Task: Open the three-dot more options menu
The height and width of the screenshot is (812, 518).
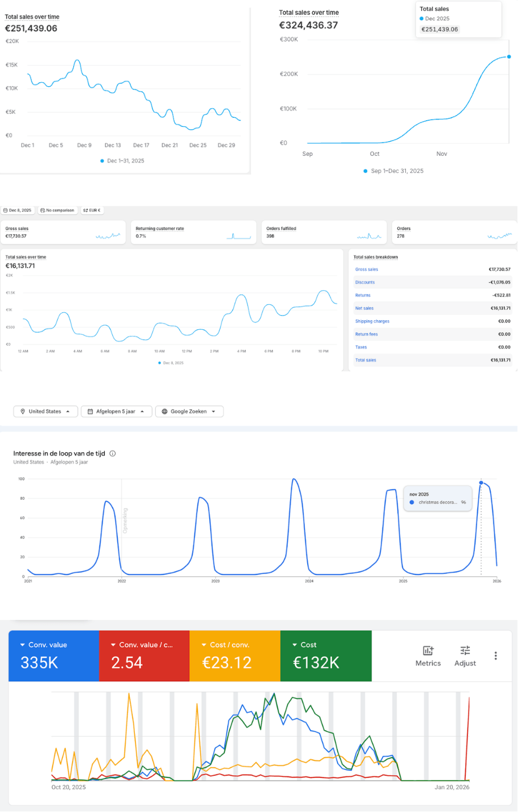Action: tap(496, 656)
